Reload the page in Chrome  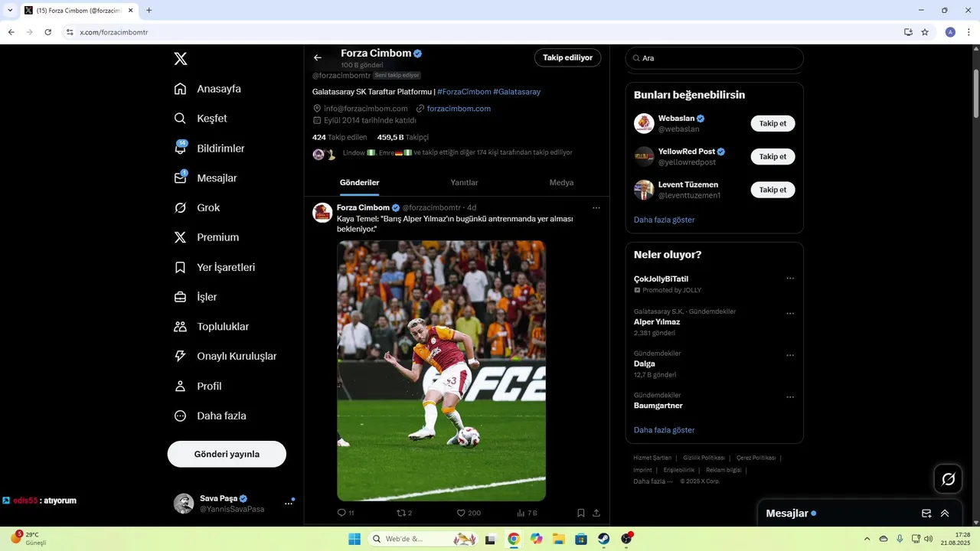pos(47,32)
